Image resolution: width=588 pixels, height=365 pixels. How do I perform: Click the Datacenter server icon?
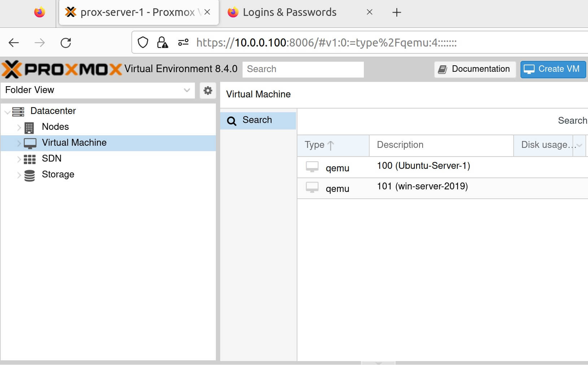pyautogui.click(x=18, y=111)
